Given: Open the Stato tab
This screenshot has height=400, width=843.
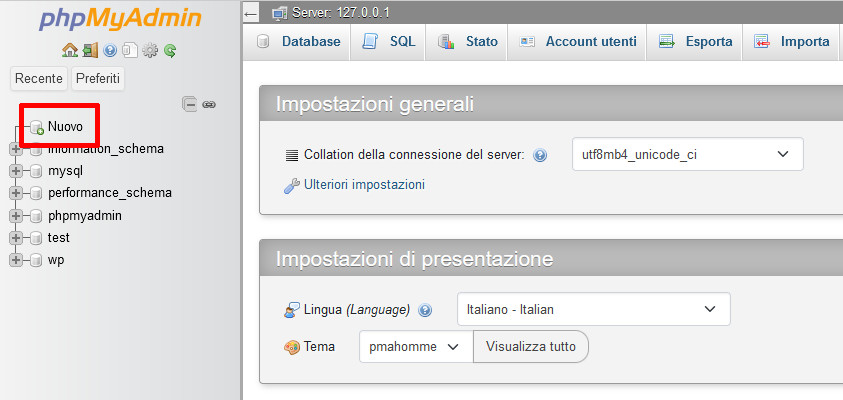Looking at the screenshot, I should (467, 42).
